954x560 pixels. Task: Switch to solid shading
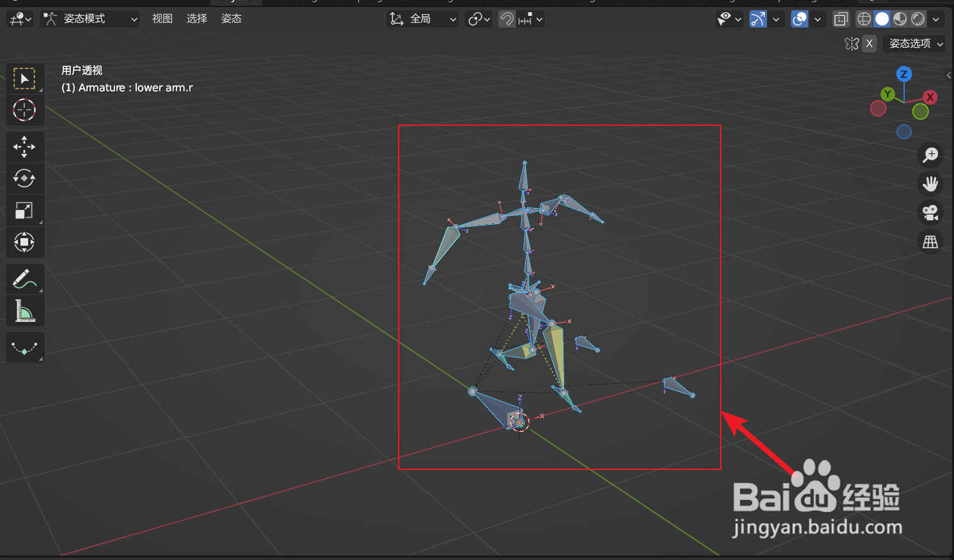click(882, 19)
